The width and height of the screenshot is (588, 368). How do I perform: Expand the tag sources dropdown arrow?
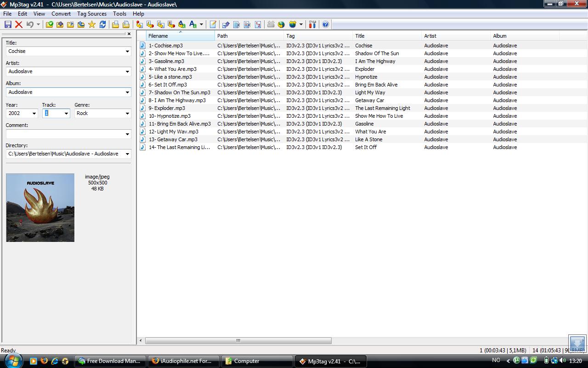click(x=301, y=24)
